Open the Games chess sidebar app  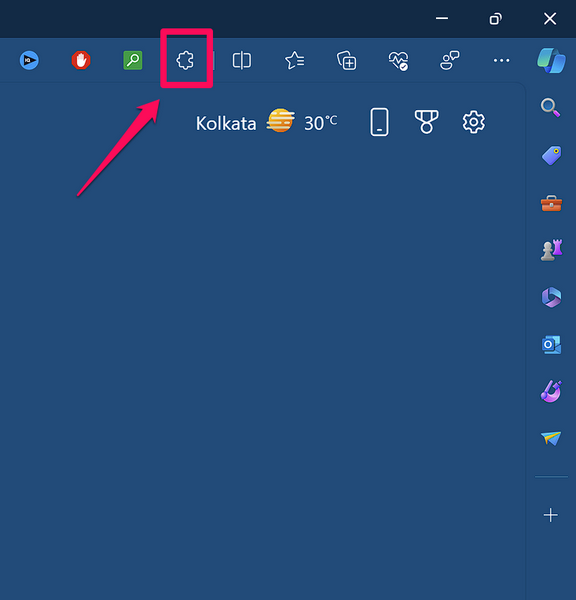552,250
